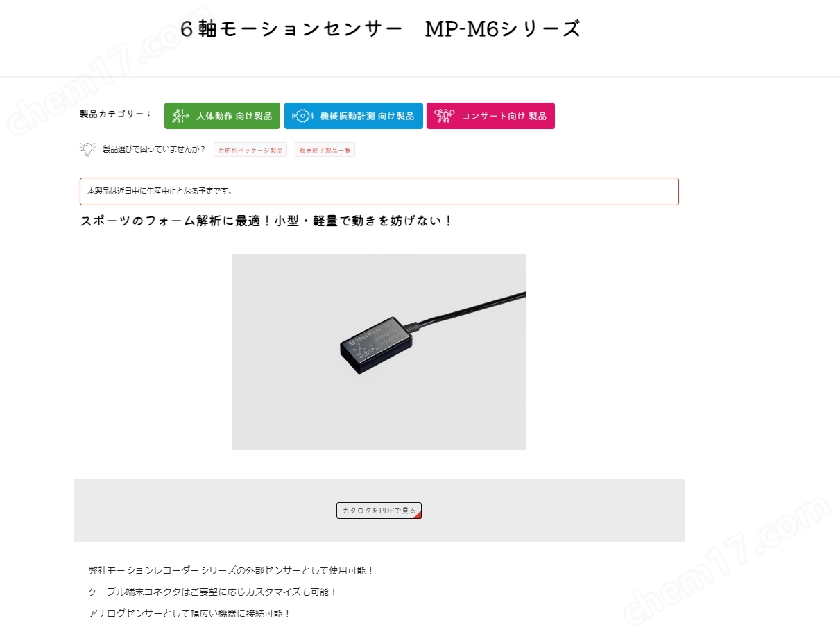Click the walking person icon on green button

click(180, 116)
